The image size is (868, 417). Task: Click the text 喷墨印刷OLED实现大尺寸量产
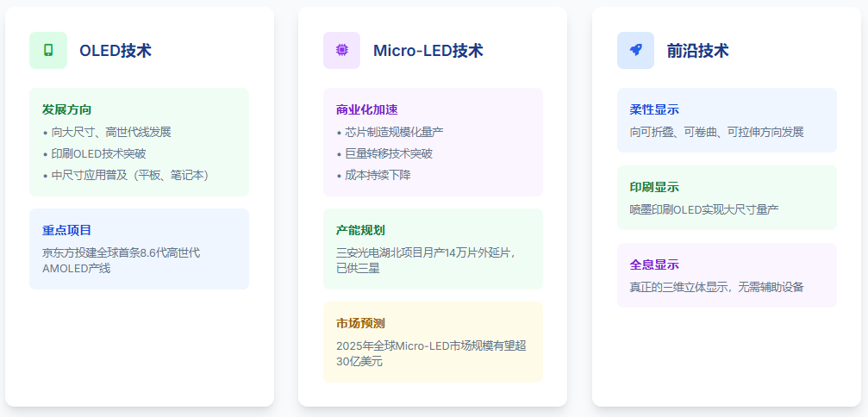[704, 209]
